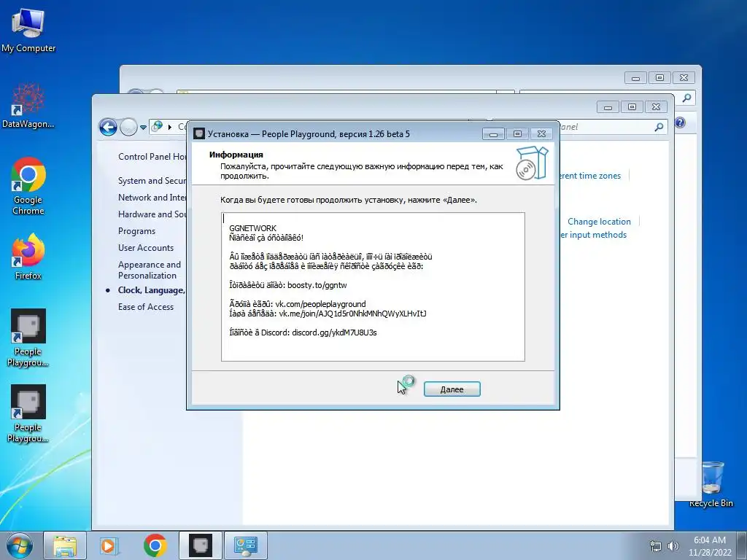Open Chrome from the taskbar
Viewport: 747px width, 560px height.
pos(155,545)
